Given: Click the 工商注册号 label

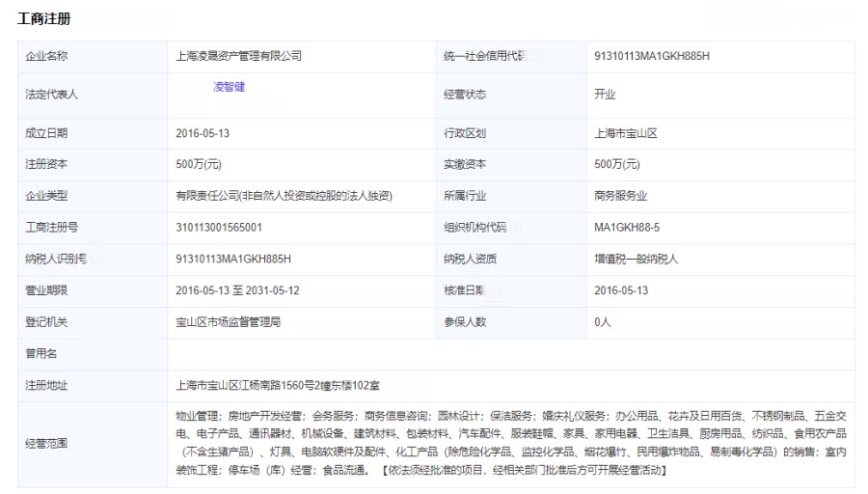Looking at the screenshot, I should point(51,228).
